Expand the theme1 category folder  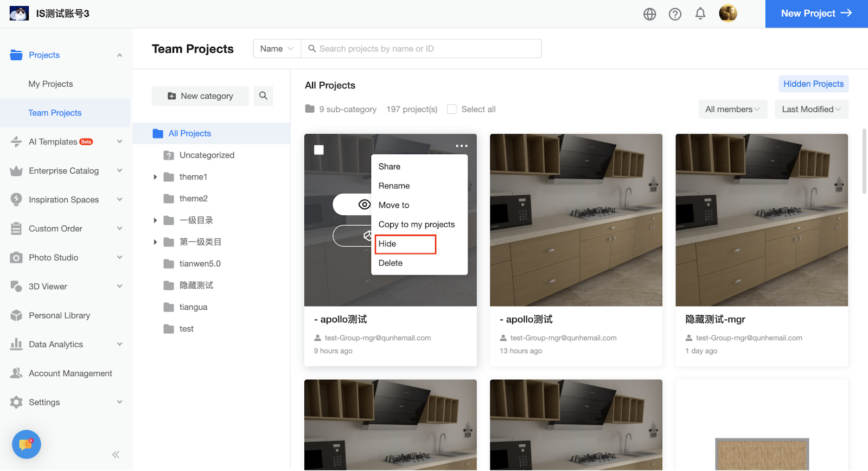coord(155,177)
